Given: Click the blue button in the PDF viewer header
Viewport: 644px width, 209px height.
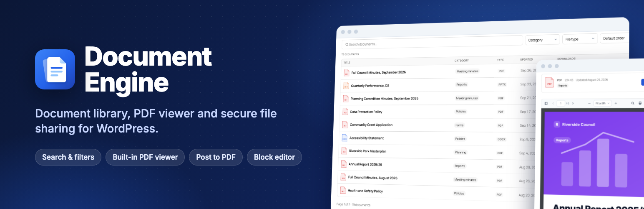Looking at the screenshot, I should tap(642, 82).
